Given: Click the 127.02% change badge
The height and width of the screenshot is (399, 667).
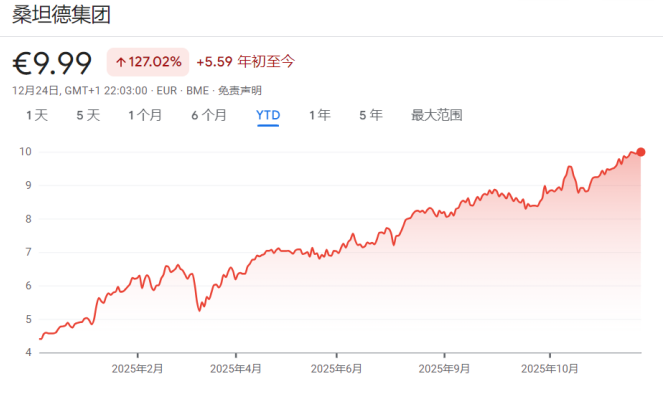Looking at the screenshot, I should tap(148, 62).
